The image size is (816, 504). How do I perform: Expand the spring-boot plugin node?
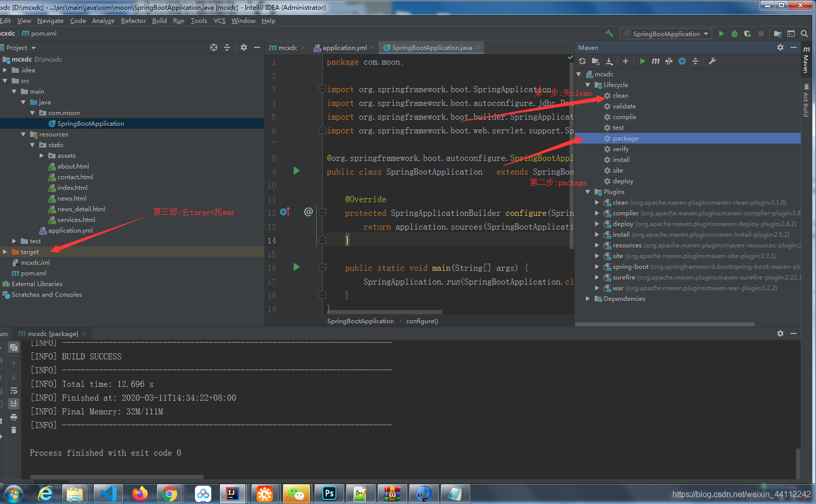(597, 267)
